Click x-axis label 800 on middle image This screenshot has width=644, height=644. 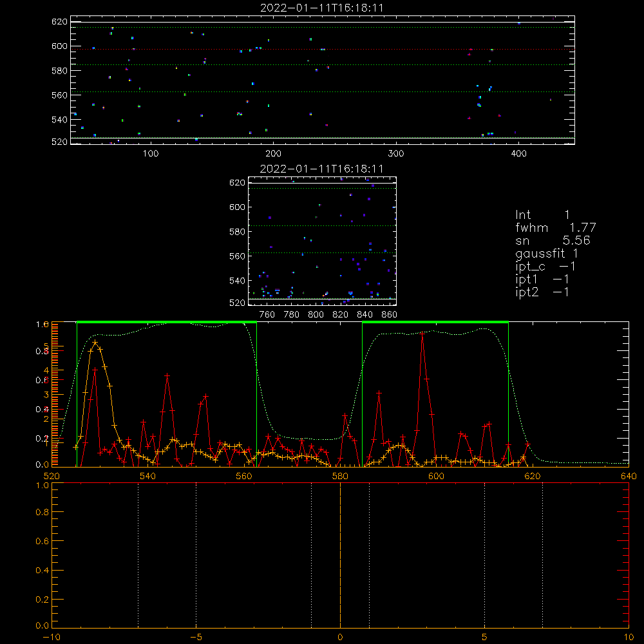pos(316,315)
